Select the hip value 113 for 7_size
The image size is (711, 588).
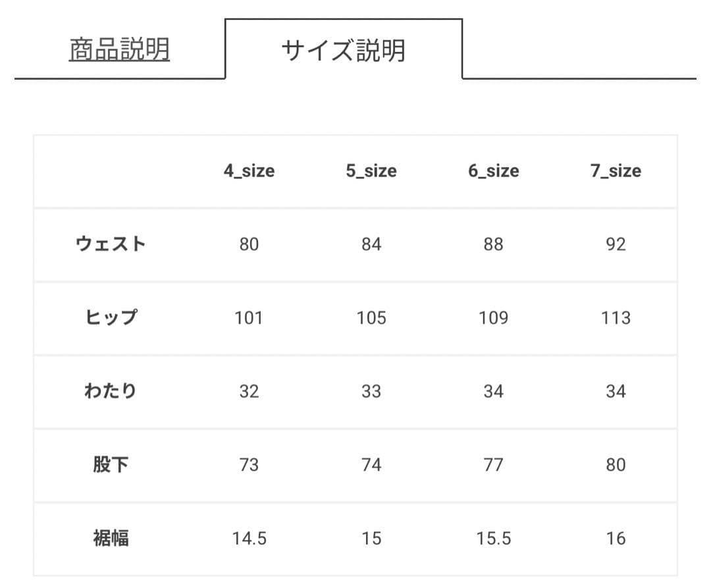(x=616, y=318)
